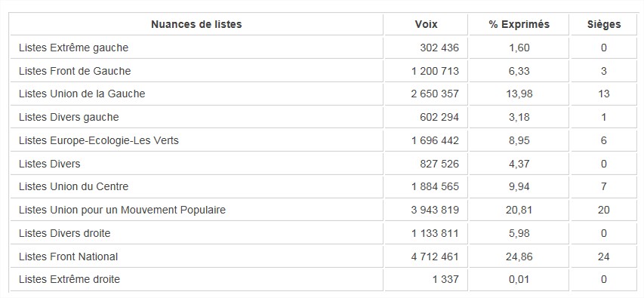Click the seats value 20
Screen dimensions: 644x298
pos(603,210)
